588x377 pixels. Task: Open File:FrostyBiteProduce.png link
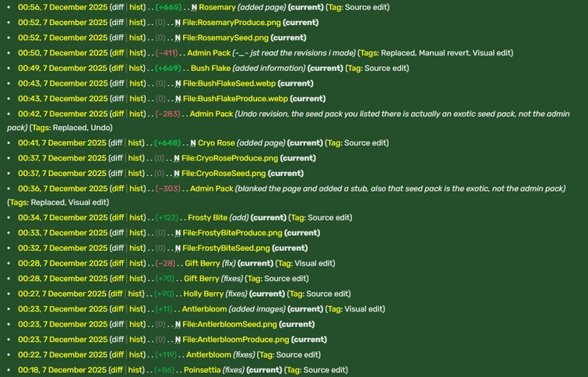point(232,233)
